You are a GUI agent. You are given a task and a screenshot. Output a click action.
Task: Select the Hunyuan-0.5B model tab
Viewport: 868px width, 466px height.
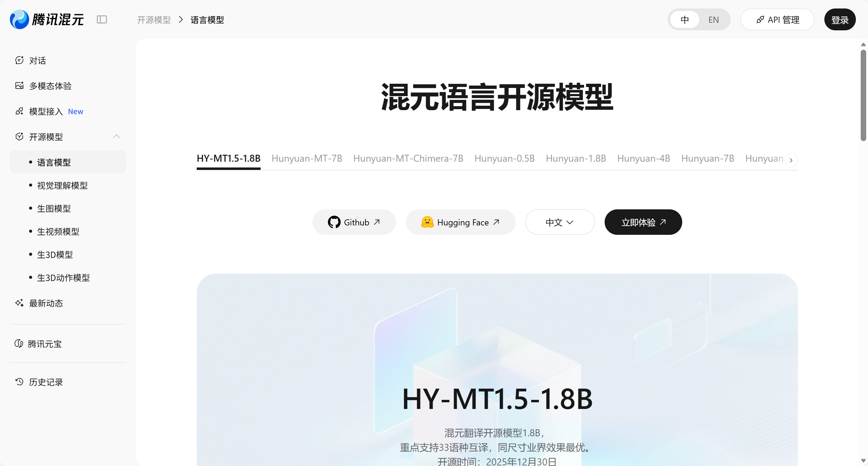pos(504,158)
